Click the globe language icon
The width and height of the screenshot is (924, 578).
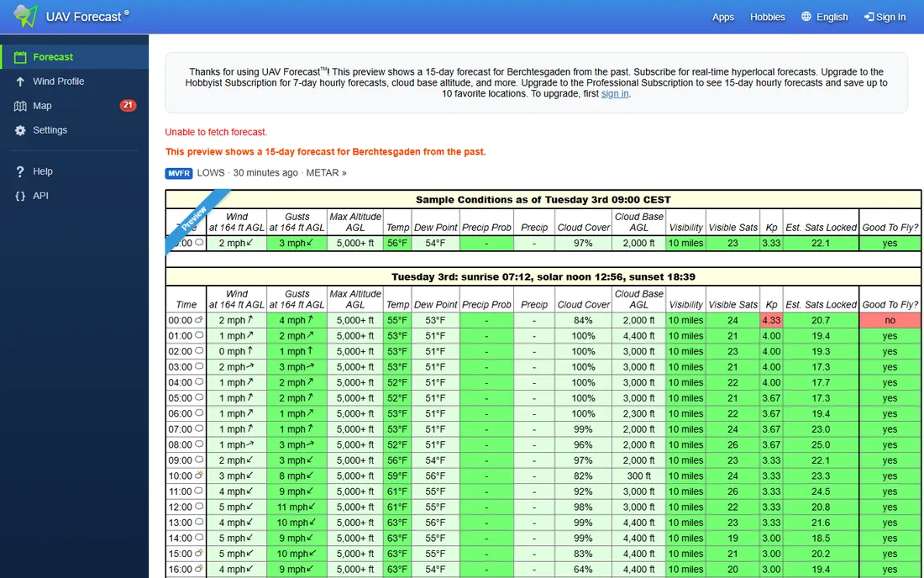click(806, 17)
